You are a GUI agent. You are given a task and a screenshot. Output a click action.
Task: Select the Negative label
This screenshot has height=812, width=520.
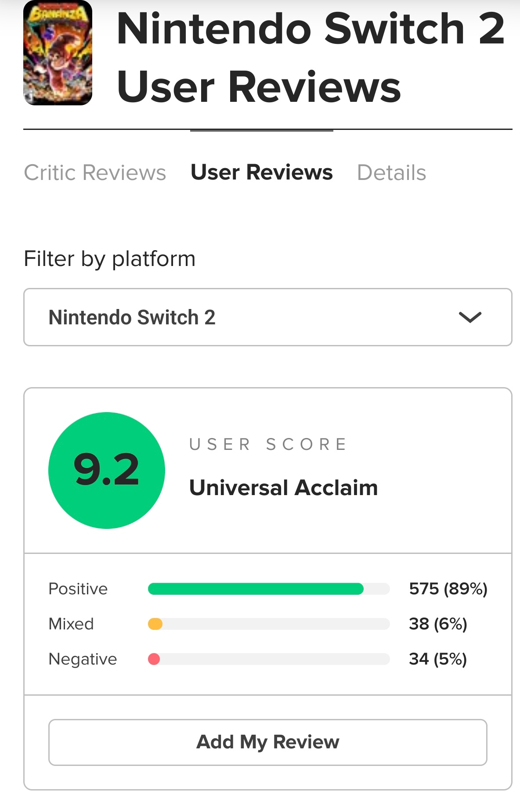tap(83, 659)
